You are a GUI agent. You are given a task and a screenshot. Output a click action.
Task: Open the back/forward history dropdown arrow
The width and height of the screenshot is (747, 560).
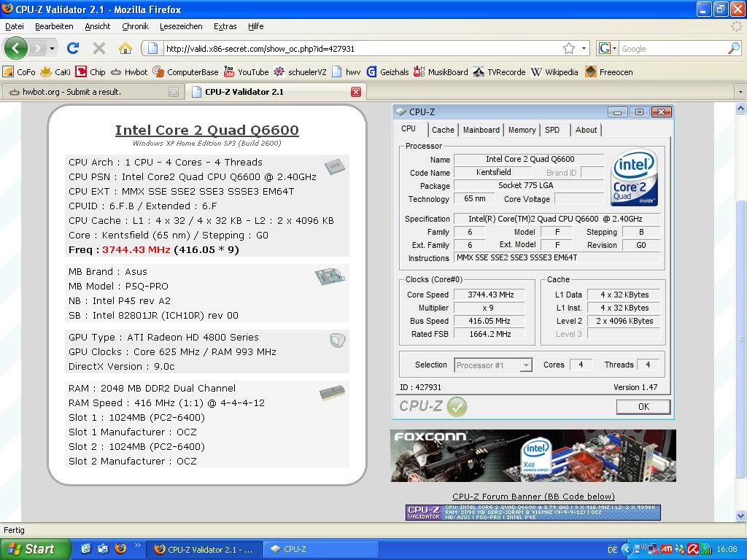point(52,49)
